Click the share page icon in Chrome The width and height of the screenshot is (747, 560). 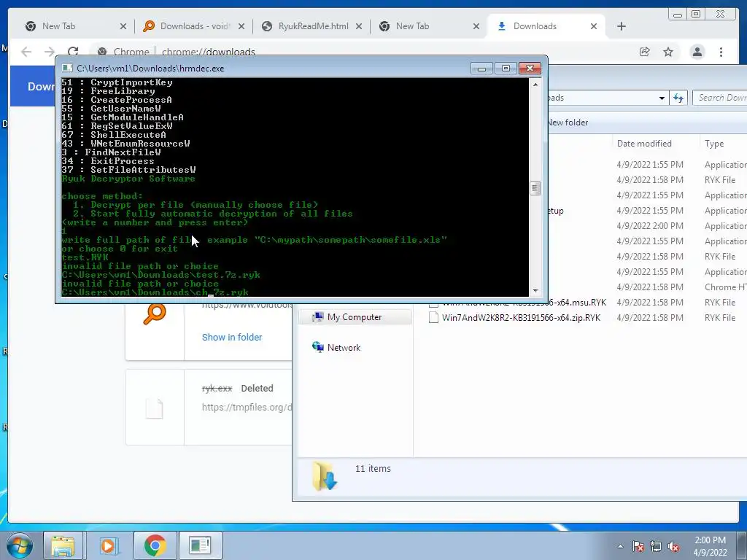click(645, 52)
